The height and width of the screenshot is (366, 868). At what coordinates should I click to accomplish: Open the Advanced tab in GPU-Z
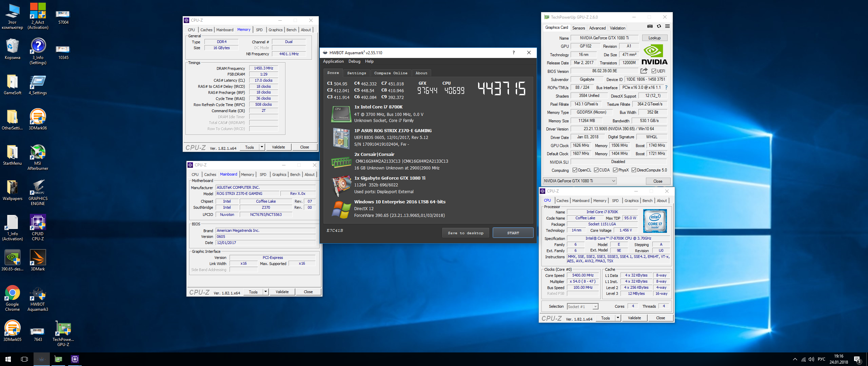[597, 28]
